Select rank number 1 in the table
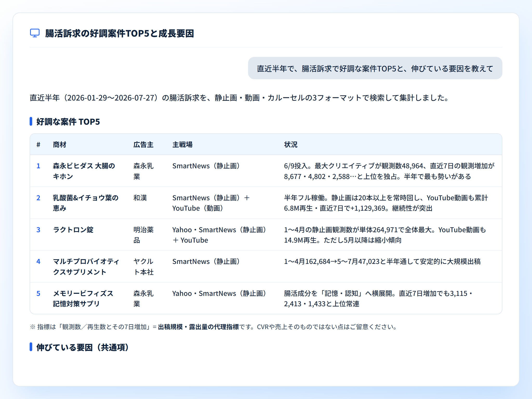Image resolution: width=532 pixels, height=399 pixels. coord(38,166)
